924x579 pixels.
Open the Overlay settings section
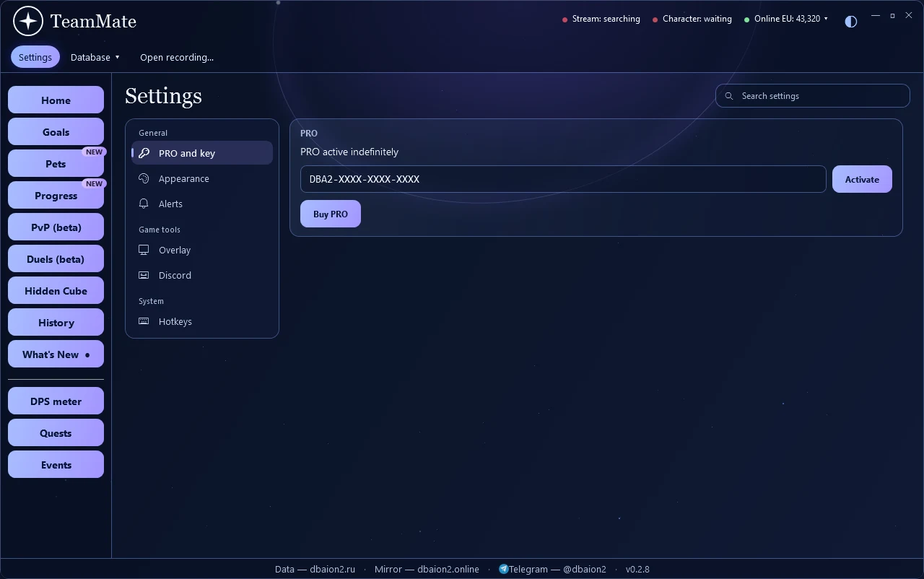(x=202, y=250)
